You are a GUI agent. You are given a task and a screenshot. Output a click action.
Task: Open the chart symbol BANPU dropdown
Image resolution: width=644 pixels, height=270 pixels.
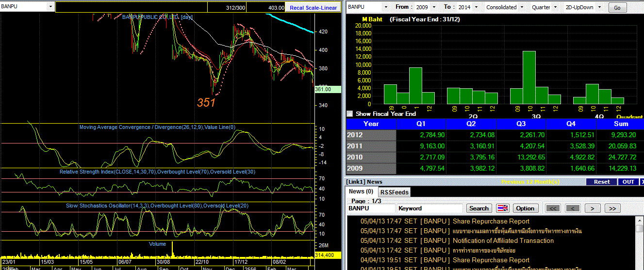(x=50, y=7)
